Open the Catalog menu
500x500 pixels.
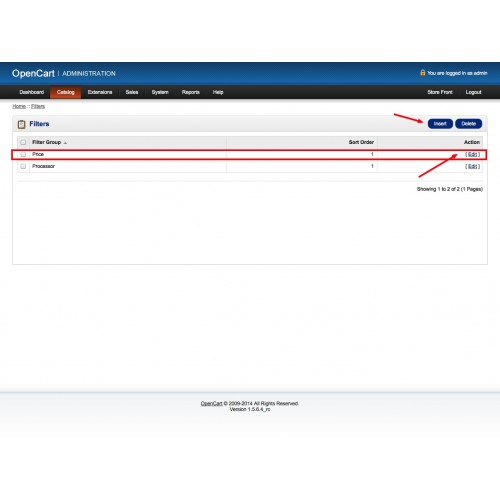(x=65, y=92)
